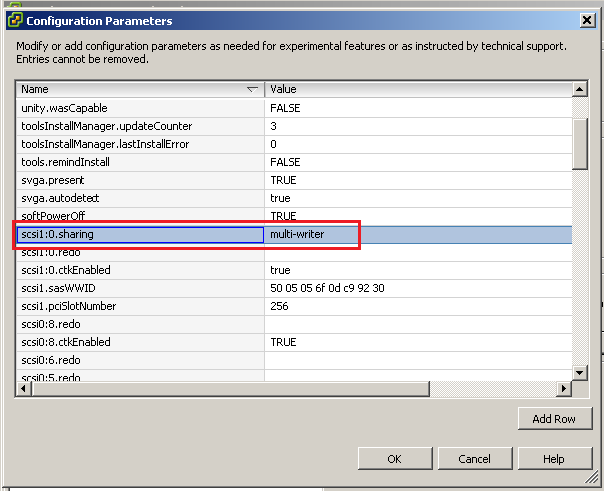Open Help for configuration parameters
The image size is (604, 491).
[554, 459]
